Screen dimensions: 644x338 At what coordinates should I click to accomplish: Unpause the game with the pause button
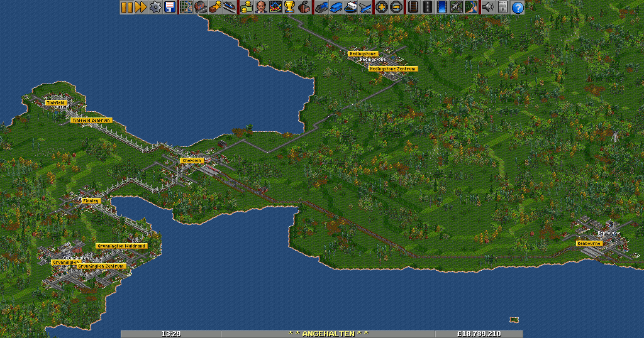[x=126, y=8]
